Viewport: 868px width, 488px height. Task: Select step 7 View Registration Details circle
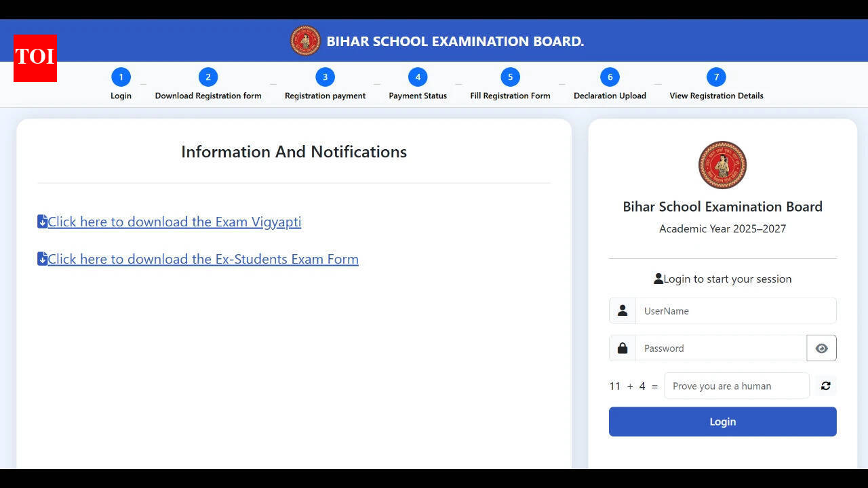[716, 77]
